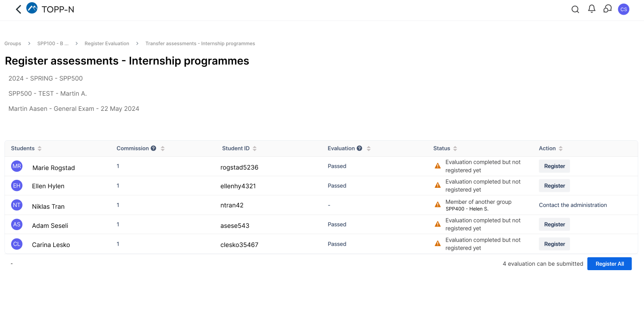This screenshot has width=644, height=320.
Task: Sort table by Action column
Action: tap(560, 149)
